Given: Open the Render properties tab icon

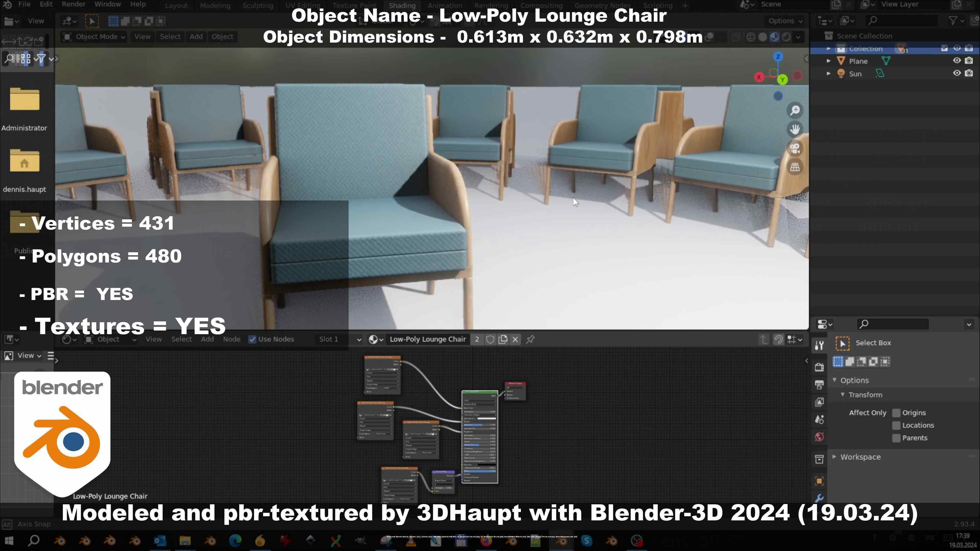Looking at the screenshot, I should 819,367.
